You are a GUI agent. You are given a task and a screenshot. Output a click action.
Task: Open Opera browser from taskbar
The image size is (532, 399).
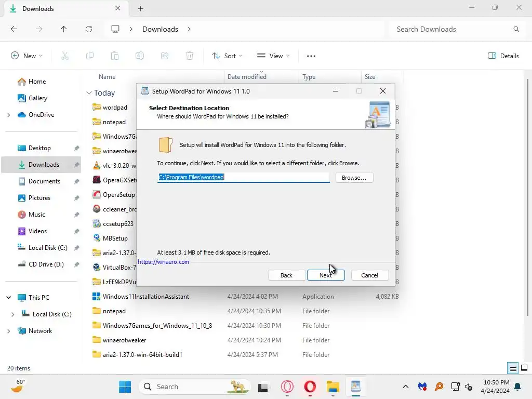click(x=310, y=387)
